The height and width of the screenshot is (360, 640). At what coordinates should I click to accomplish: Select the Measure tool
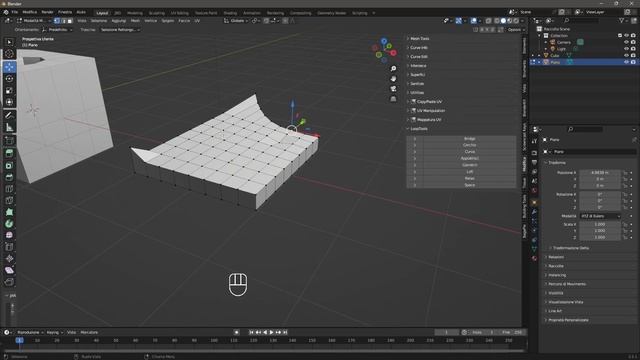(x=9, y=127)
